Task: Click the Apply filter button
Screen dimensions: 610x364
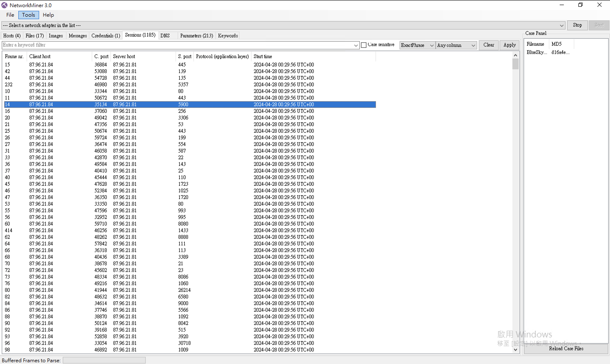Action: (509, 45)
